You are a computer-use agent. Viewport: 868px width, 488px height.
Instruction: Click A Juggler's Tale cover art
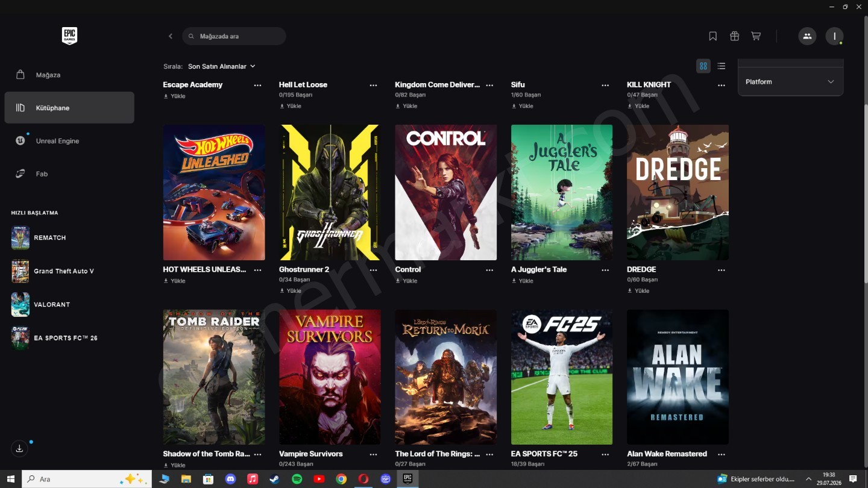562,192
